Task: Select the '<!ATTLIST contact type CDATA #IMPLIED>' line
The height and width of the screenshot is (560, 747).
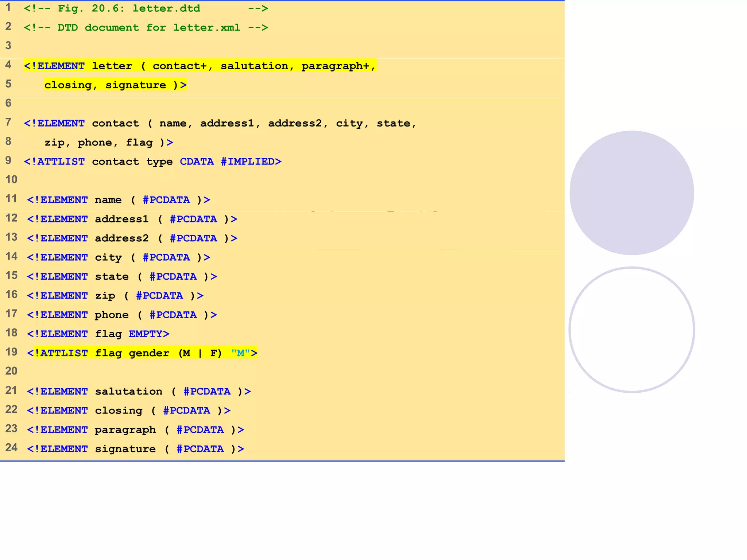Action: point(152,162)
